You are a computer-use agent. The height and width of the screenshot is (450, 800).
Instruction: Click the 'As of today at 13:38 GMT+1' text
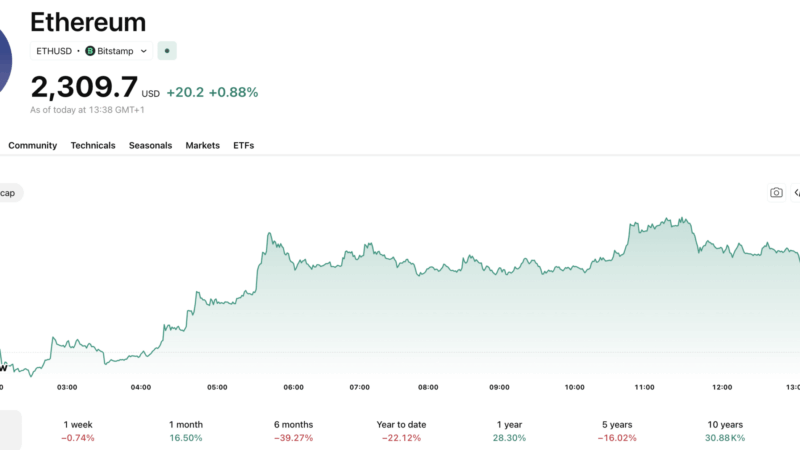(87, 110)
